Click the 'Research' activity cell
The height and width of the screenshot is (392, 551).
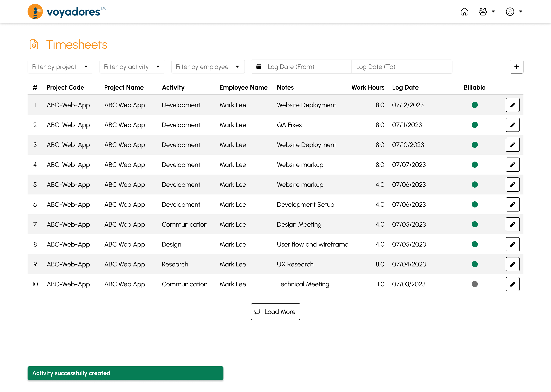[x=175, y=264]
